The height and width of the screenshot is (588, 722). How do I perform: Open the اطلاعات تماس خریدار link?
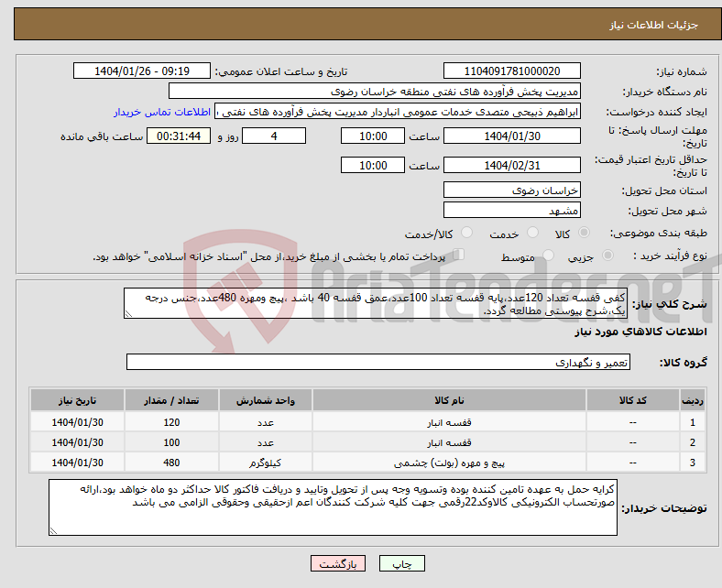(x=162, y=112)
